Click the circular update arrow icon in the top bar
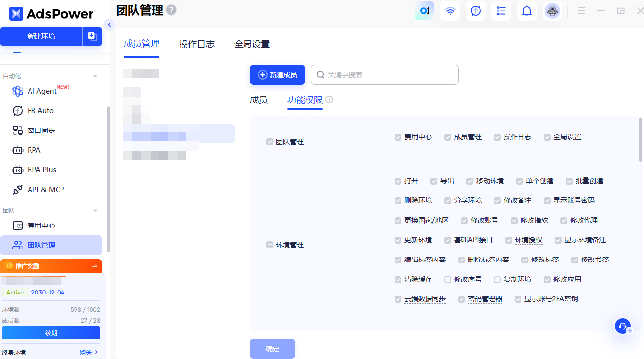Viewport: 644px width, 359px height. click(x=476, y=11)
